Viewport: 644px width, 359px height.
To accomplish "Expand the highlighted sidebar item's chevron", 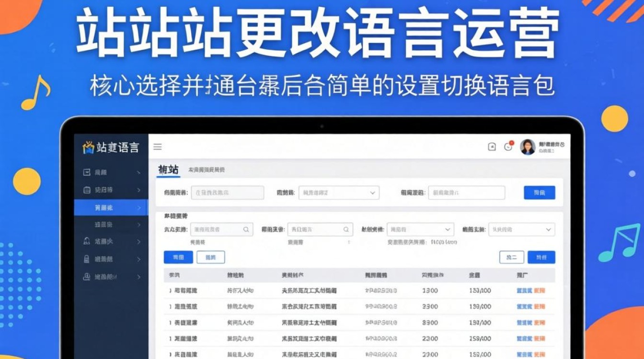I will pos(139,208).
